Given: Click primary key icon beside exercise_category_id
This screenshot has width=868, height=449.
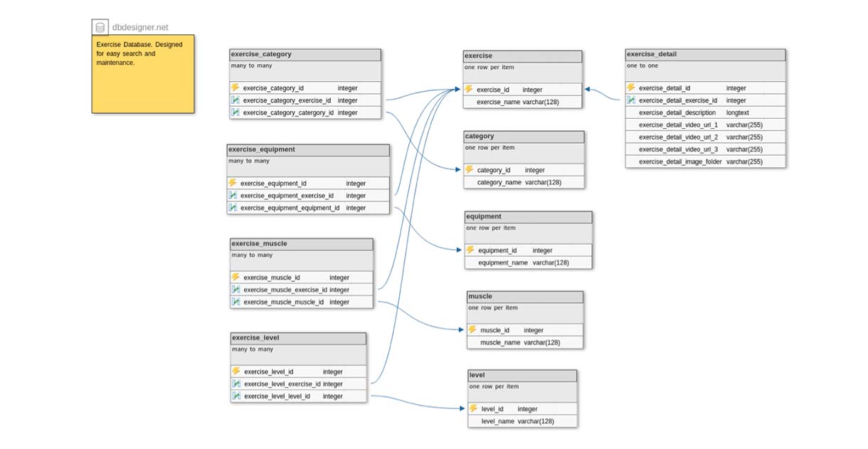Looking at the screenshot, I should coord(235,88).
